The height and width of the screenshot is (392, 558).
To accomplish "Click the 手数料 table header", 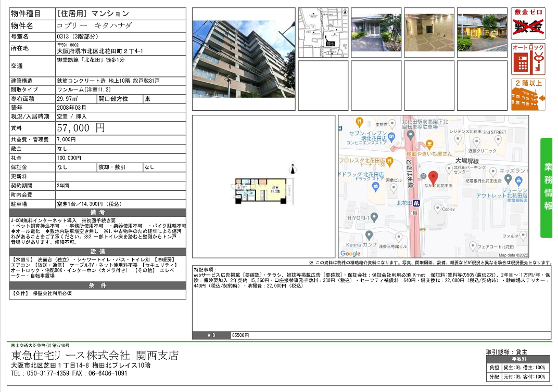I will point(519,359).
